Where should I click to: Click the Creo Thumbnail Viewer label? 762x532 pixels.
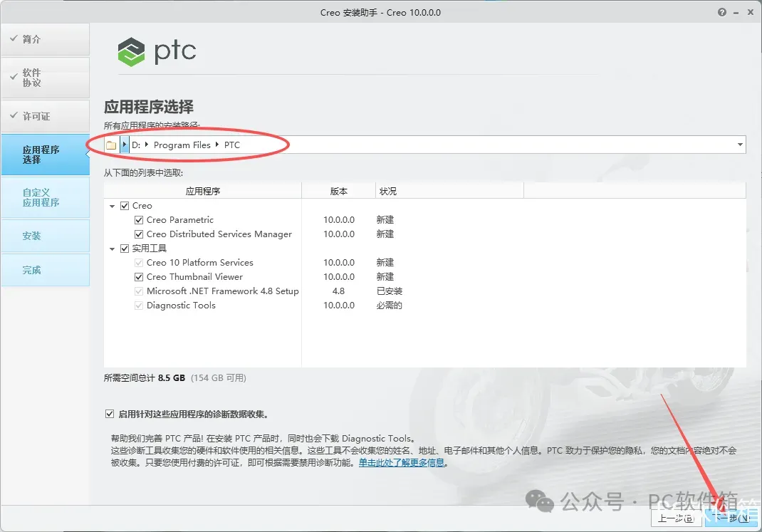tap(194, 277)
